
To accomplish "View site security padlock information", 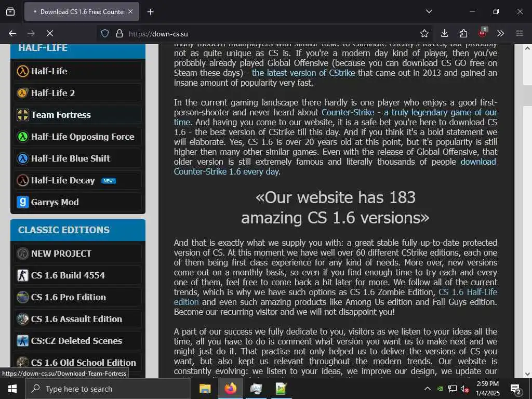I will click(x=119, y=33).
